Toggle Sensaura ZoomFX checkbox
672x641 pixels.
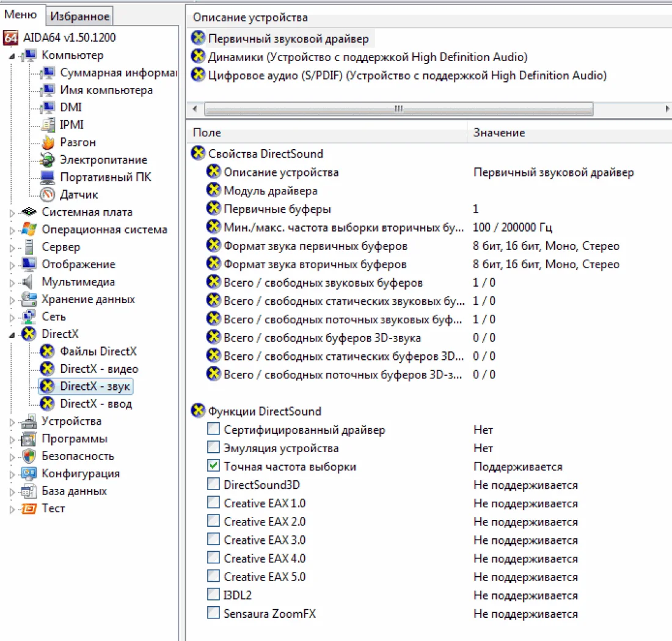tap(213, 613)
